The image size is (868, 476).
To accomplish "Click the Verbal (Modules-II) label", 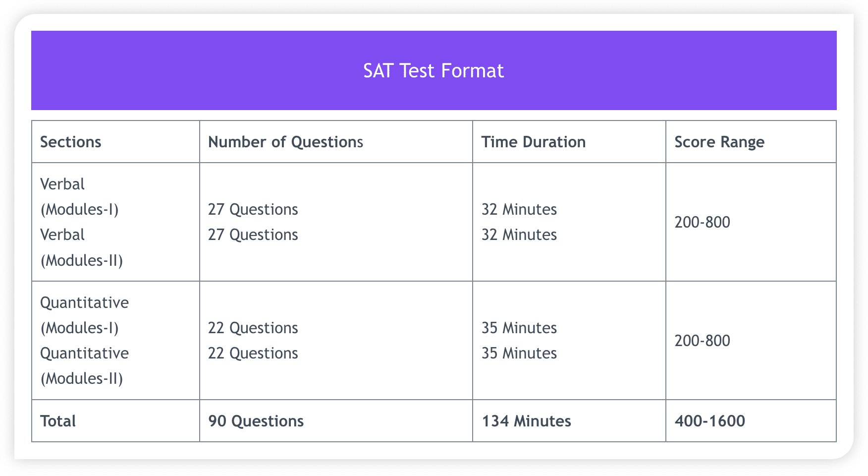I will click(81, 247).
